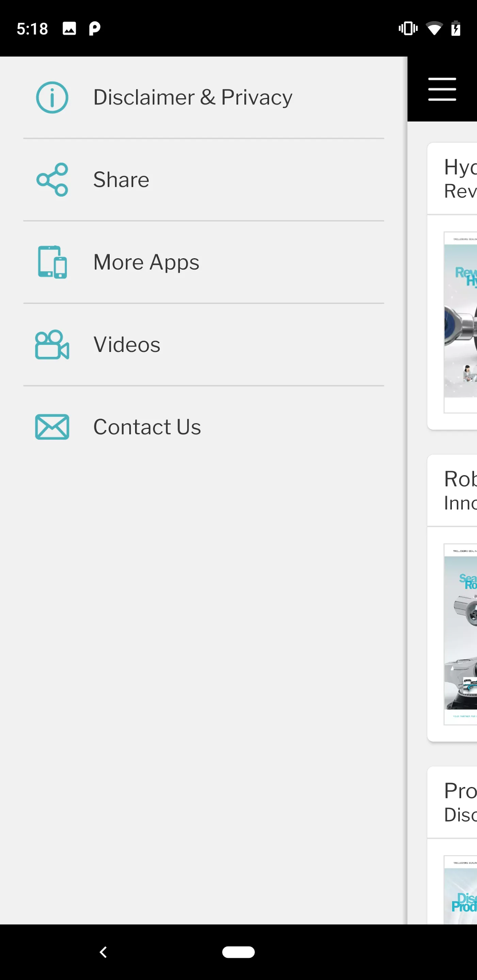Tap the Wi-Fi status icon
Viewport: 477px width, 980px height.
(434, 29)
